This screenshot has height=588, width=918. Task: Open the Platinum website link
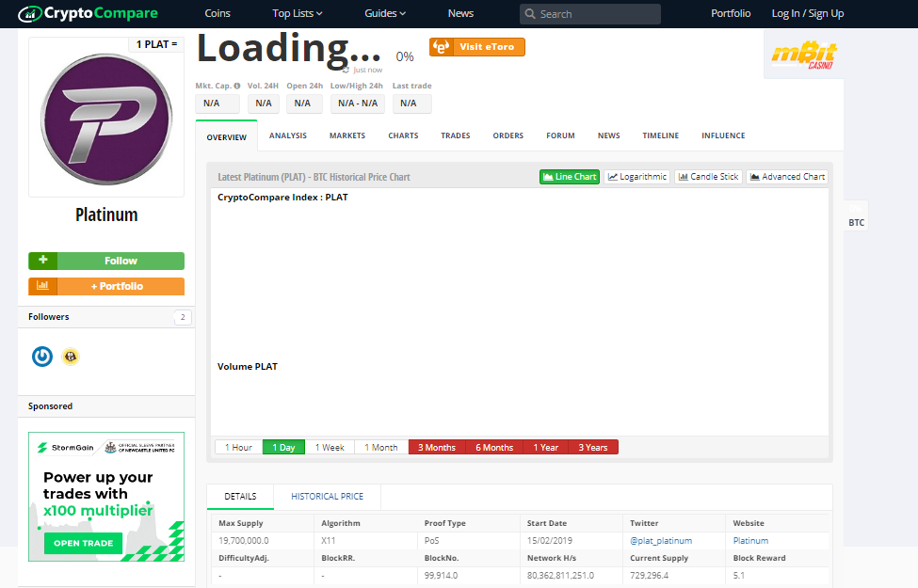coord(750,541)
